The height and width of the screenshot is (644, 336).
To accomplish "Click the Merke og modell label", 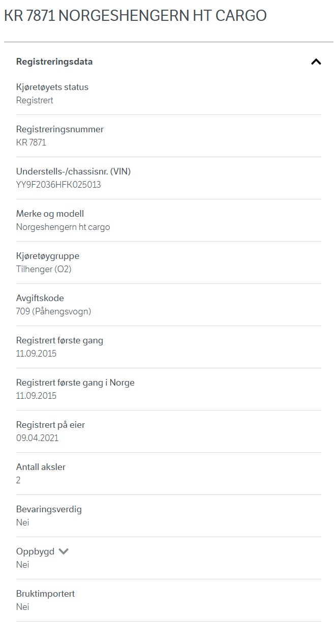I will 50,214.
